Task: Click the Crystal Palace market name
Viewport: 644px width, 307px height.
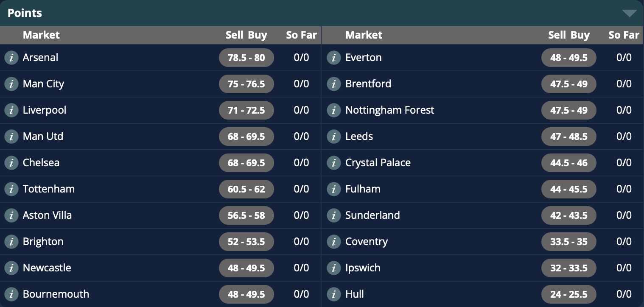Action: click(x=378, y=163)
